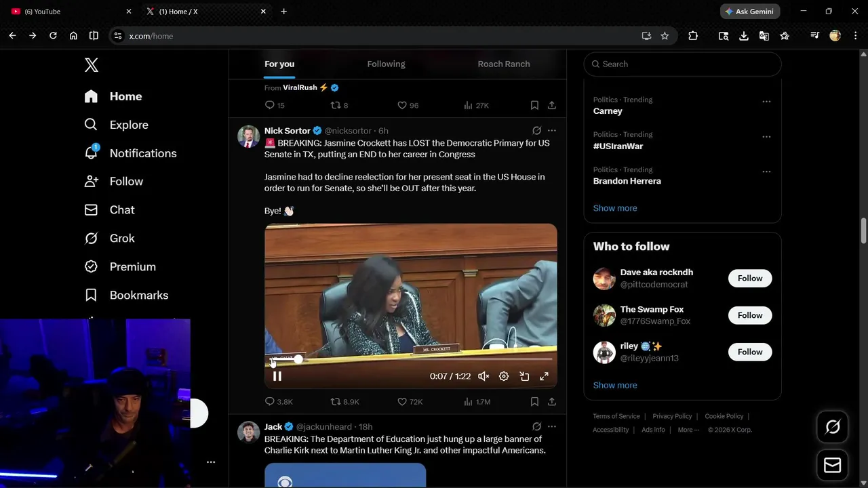Open the Terms of Service link
This screenshot has height=488, width=868.
[x=616, y=416]
